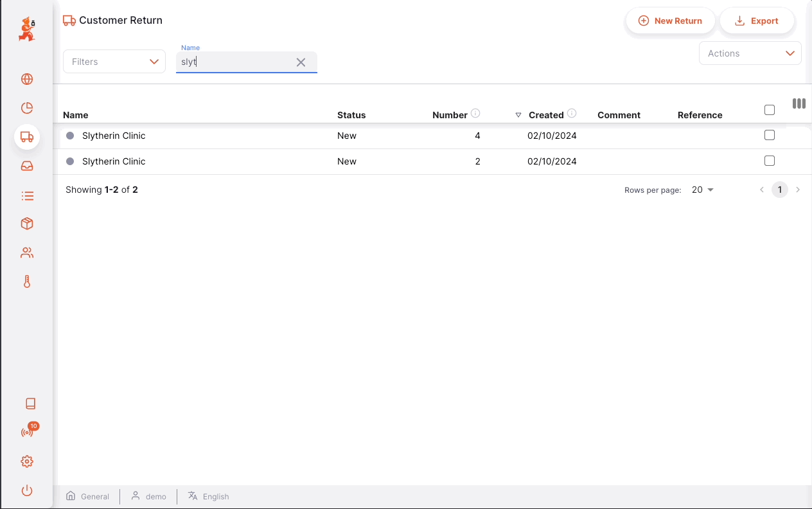This screenshot has width=812, height=509.
Task: Open the settings gear in sidebar
Action: pyautogui.click(x=26, y=461)
